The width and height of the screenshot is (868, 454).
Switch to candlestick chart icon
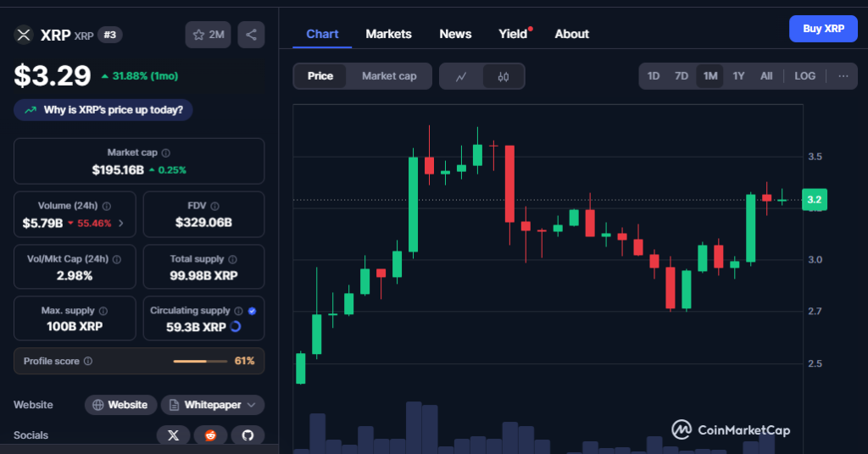coord(504,76)
